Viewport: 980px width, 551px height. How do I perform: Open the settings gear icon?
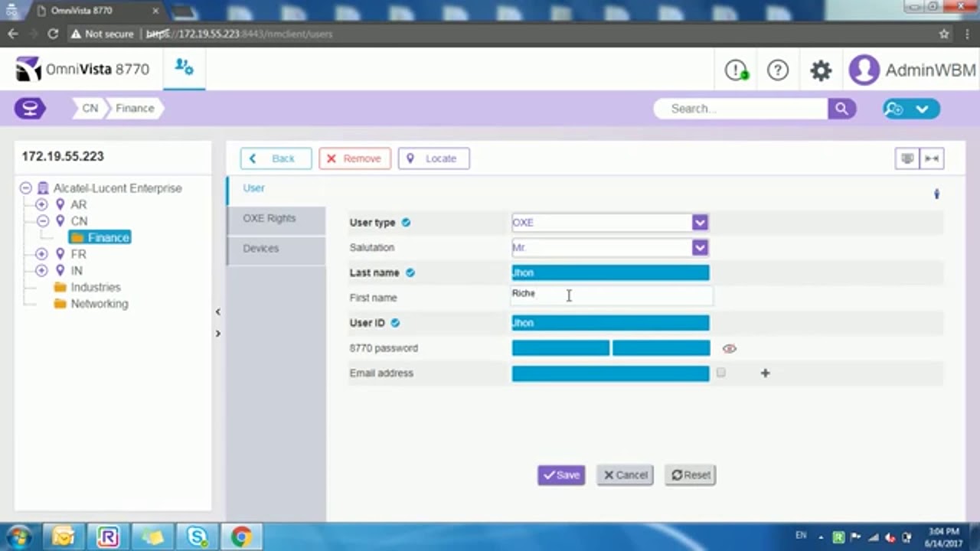(x=821, y=70)
